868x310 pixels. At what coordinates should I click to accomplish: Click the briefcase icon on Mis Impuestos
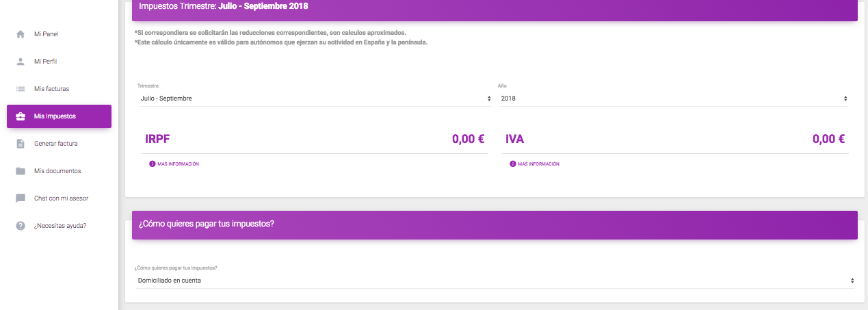click(21, 116)
